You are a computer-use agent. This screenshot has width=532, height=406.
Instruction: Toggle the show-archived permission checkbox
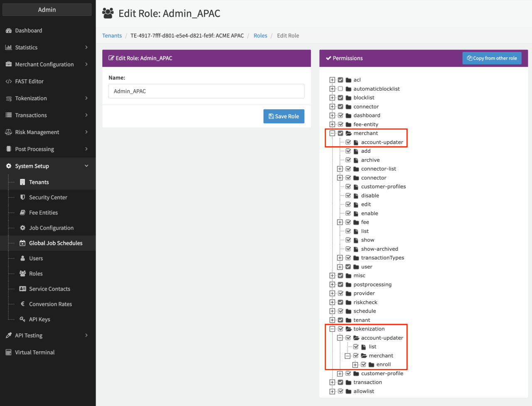pos(348,249)
